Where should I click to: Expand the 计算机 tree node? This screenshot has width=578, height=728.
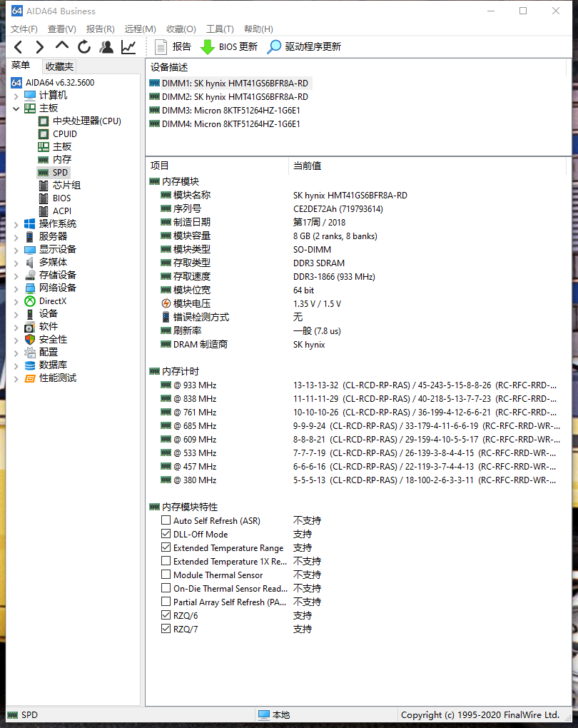click(x=16, y=96)
